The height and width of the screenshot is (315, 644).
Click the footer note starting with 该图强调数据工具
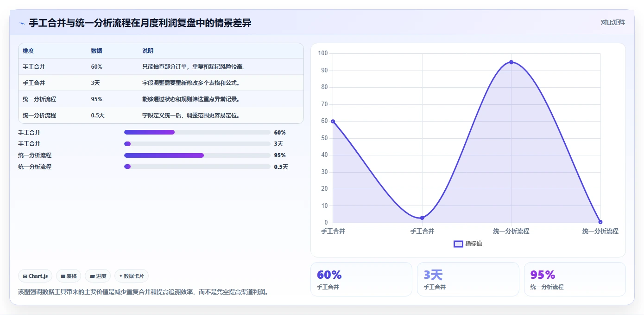click(143, 292)
